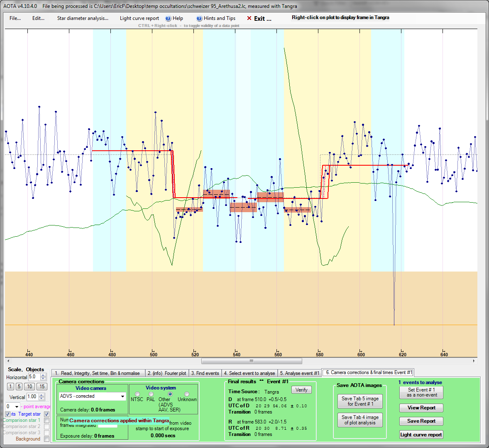The width and height of the screenshot is (489, 448).
Task: Click the Save Report button
Action: pos(421,421)
